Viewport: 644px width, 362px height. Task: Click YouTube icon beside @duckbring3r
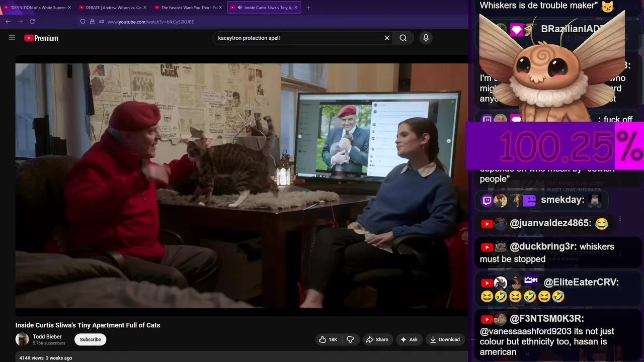[x=487, y=247]
